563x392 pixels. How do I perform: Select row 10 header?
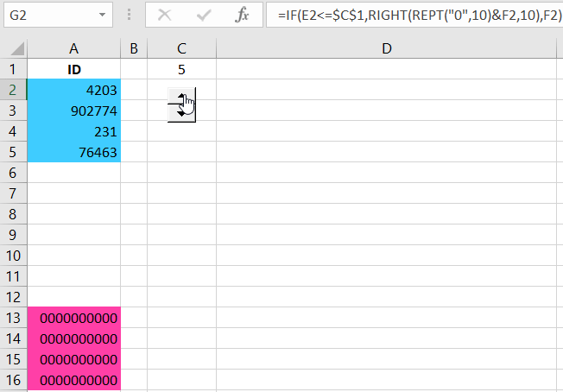tap(13, 256)
